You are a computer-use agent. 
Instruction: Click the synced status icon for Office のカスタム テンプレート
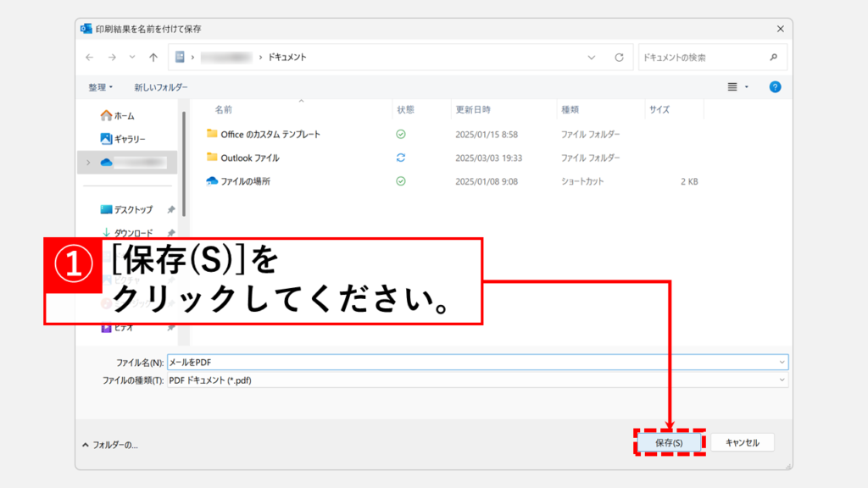(401, 135)
